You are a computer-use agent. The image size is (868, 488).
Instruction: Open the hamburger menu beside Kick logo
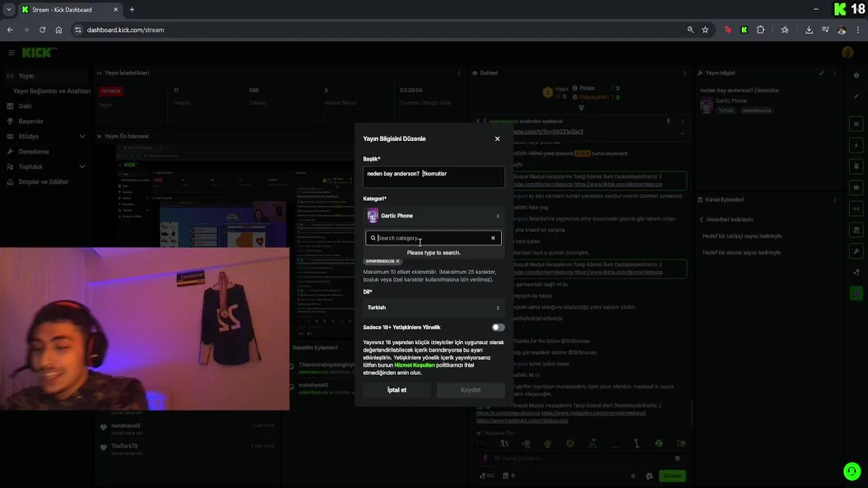(x=11, y=53)
